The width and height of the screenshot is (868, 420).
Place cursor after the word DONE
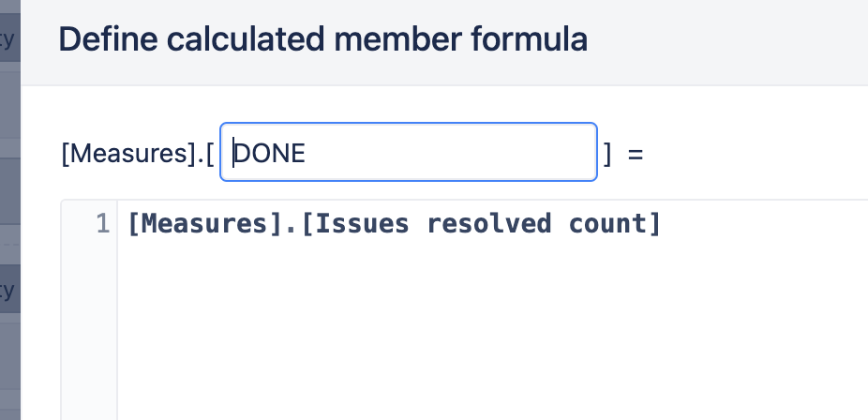[307, 153]
